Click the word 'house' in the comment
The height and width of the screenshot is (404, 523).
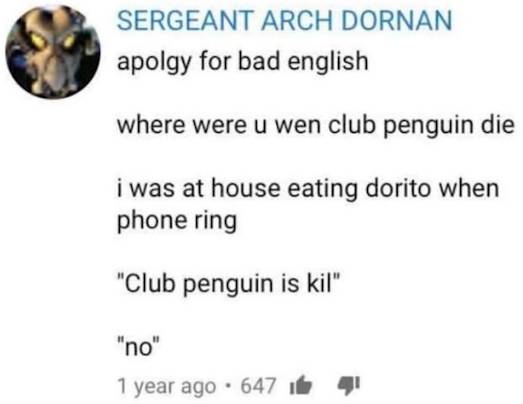click(246, 188)
